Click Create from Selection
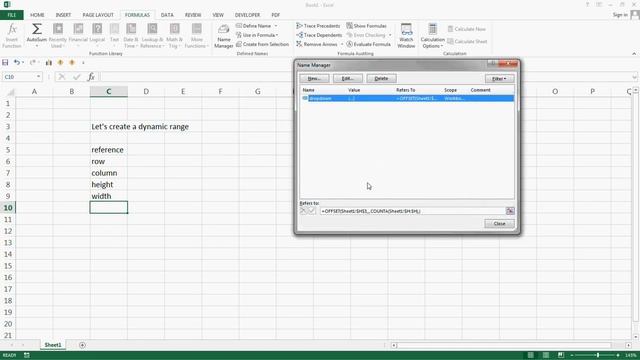 coord(262,44)
